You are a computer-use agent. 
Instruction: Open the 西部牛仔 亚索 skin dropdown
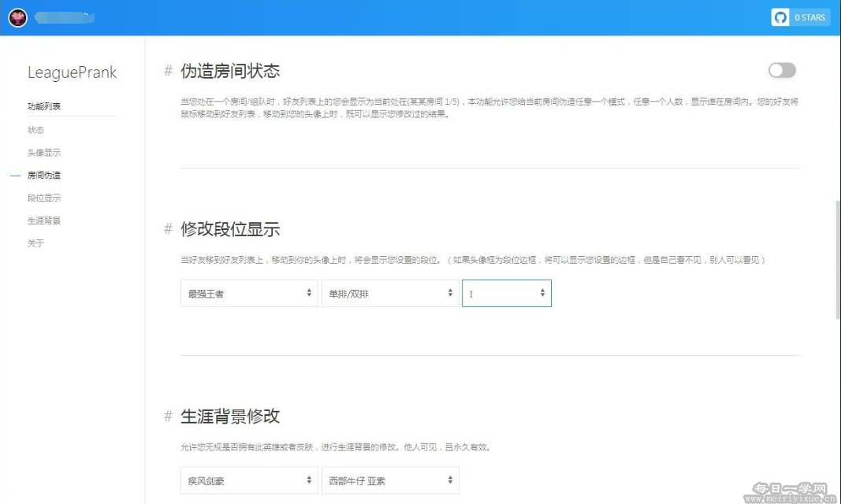[390, 480]
